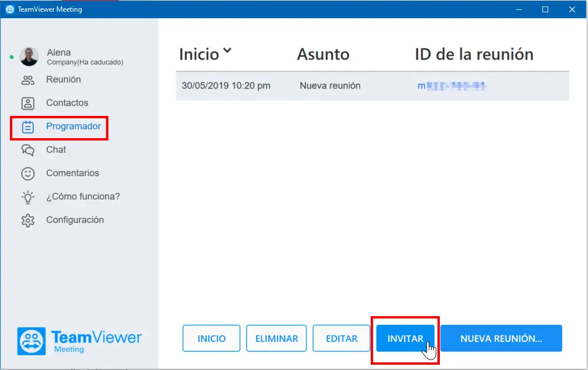Click the TeamViewer icon in title bar

10,9
